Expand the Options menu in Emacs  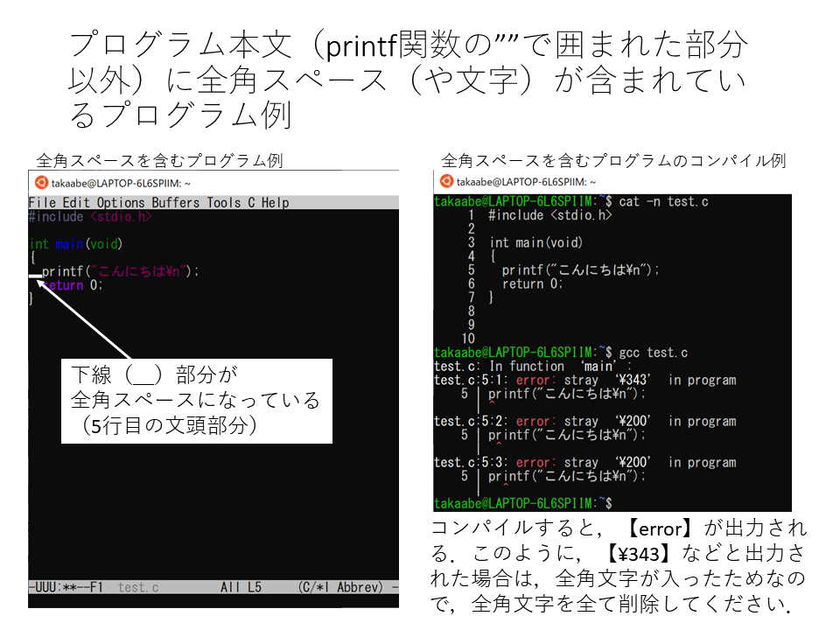click(x=122, y=203)
